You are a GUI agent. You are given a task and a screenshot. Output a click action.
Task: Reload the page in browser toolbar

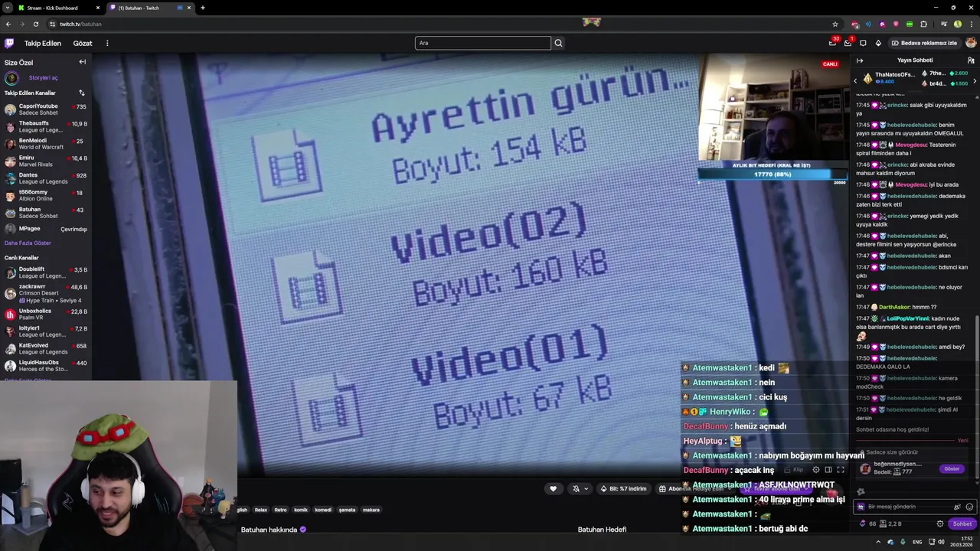(35, 24)
